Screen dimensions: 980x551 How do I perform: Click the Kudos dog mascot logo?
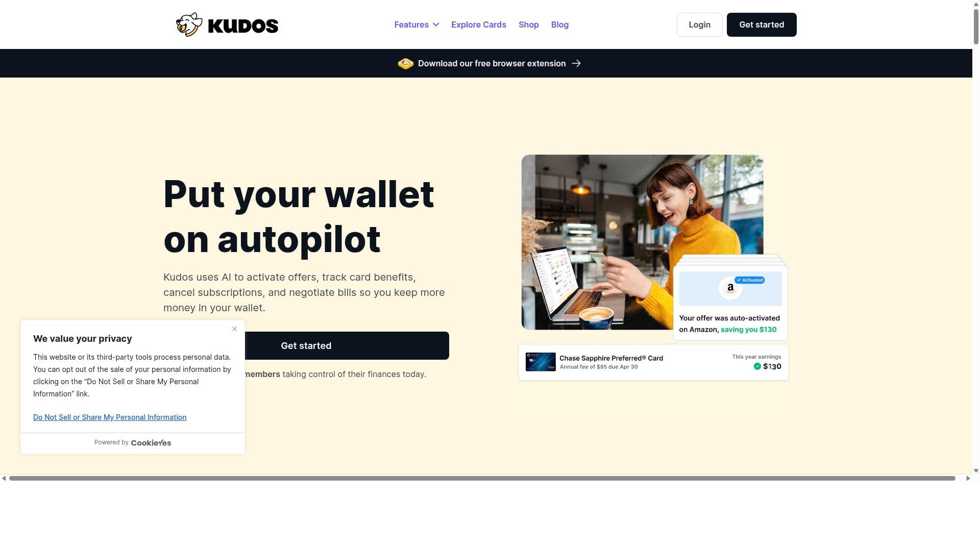point(189,24)
